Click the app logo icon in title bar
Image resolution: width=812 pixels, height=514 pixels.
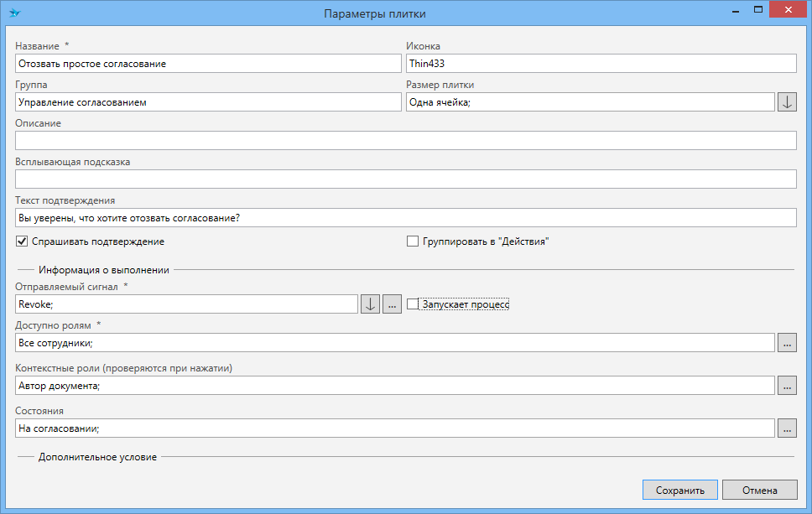[14, 13]
